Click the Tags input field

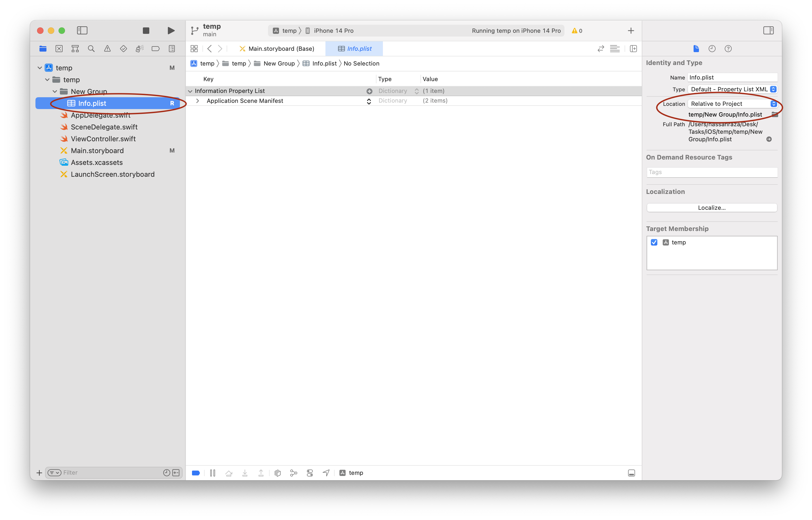tap(711, 172)
